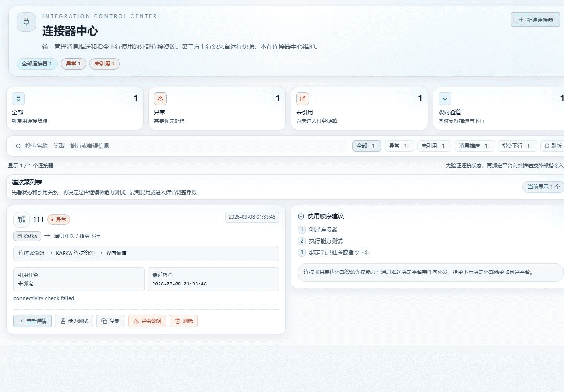
Task: Open the 需要优先处理 summary card
Action: pyautogui.click(x=217, y=109)
